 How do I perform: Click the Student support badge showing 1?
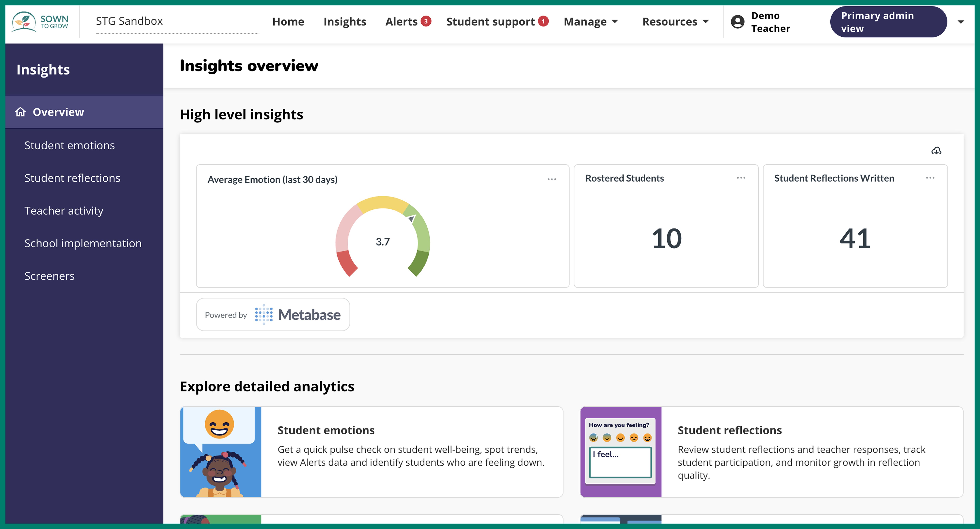(x=543, y=21)
